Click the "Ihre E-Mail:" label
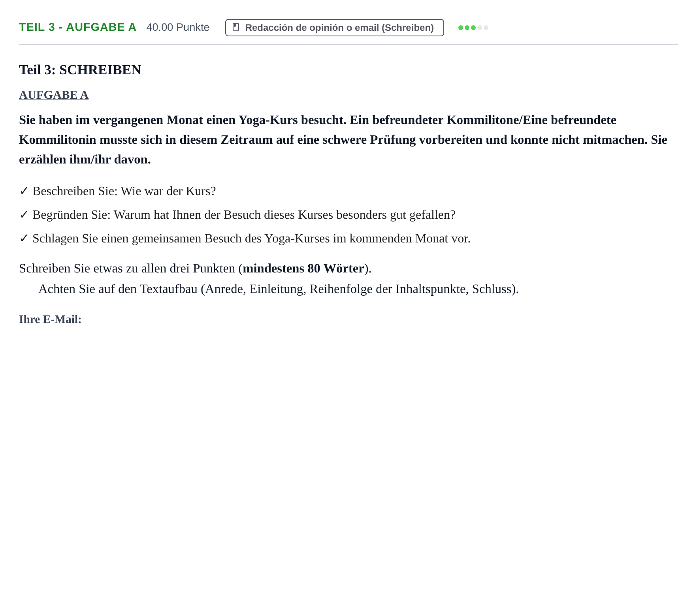The height and width of the screenshot is (616, 697). pyautogui.click(x=50, y=319)
